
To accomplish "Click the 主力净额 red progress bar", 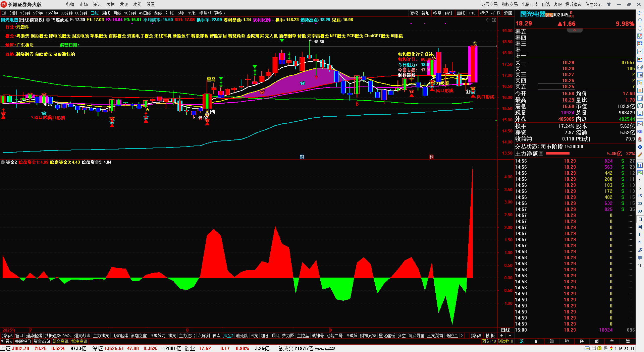I will point(558,154).
